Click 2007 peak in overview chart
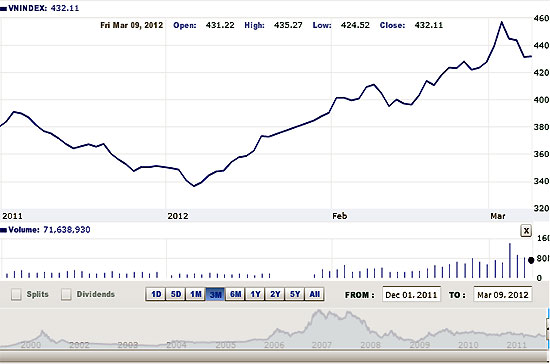The width and height of the screenshot is (550, 364). pyautogui.click(x=319, y=312)
